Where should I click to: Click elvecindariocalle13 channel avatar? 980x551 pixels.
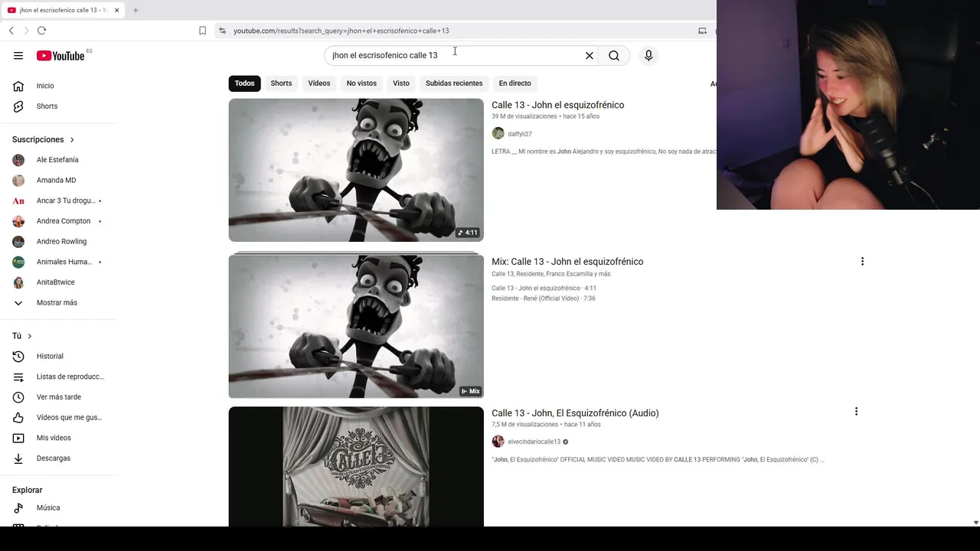coord(498,442)
